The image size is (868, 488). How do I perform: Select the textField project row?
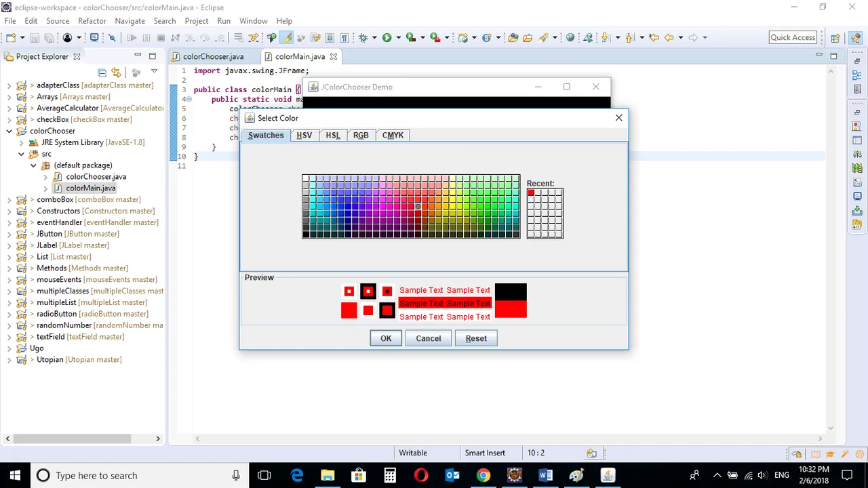pos(80,337)
